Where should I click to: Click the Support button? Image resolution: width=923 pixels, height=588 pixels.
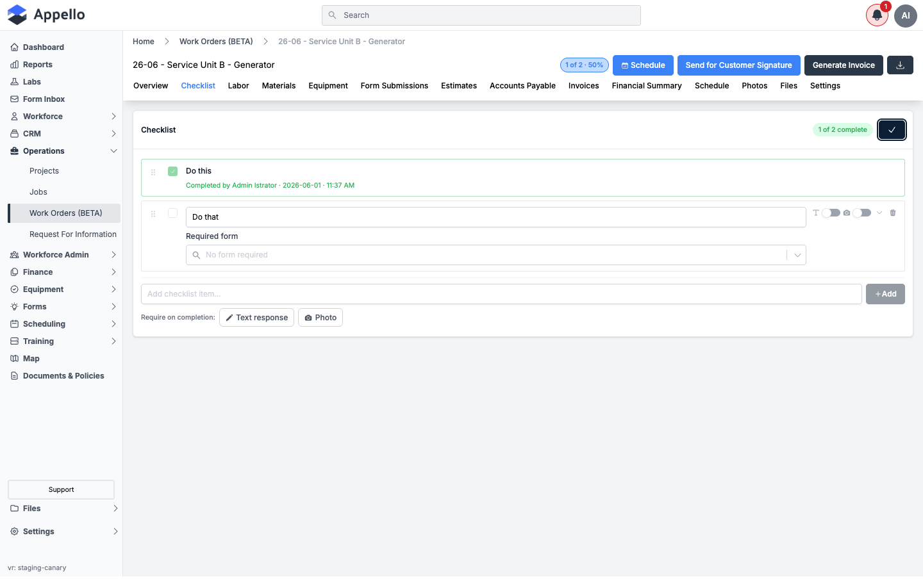coord(61,489)
